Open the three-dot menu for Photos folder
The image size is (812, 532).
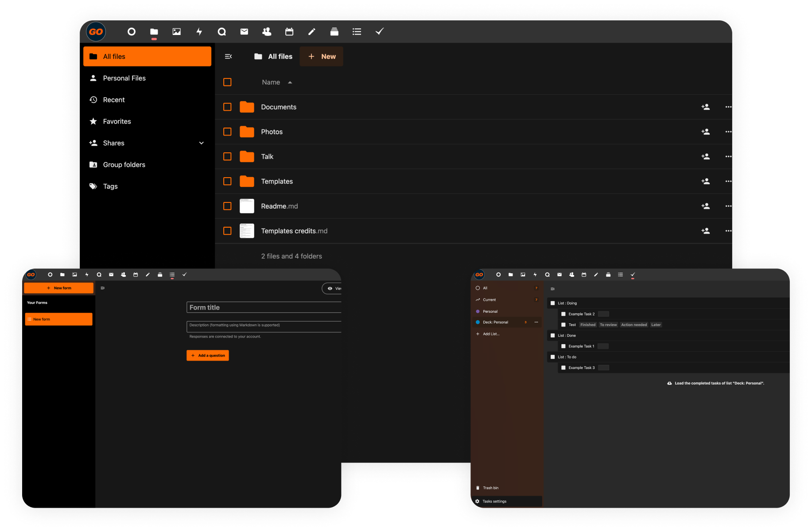pos(728,132)
